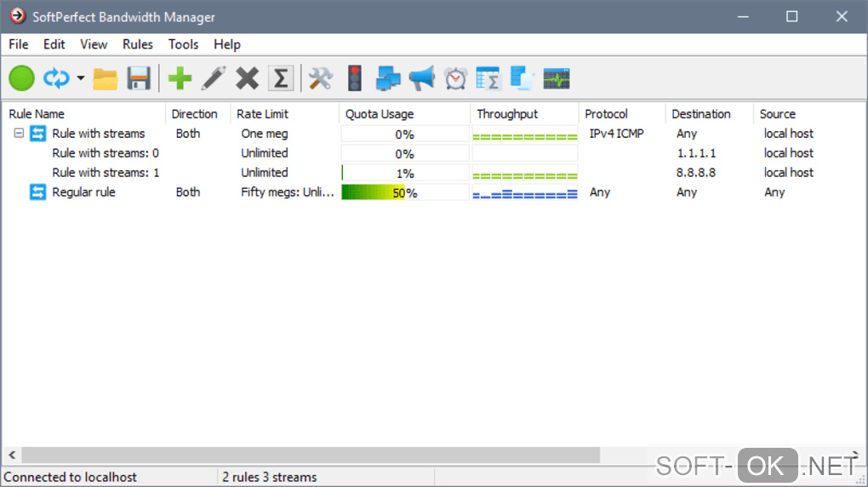Screen dimensions: 868x487
Task: Click the 1% quota usage bar
Action: tap(405, 173)
